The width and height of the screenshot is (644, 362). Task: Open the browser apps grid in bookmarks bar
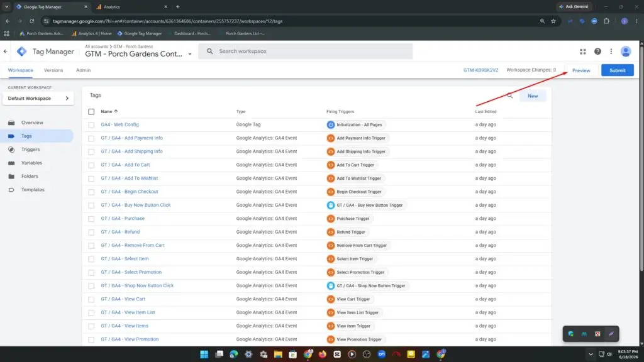point(6,34)
